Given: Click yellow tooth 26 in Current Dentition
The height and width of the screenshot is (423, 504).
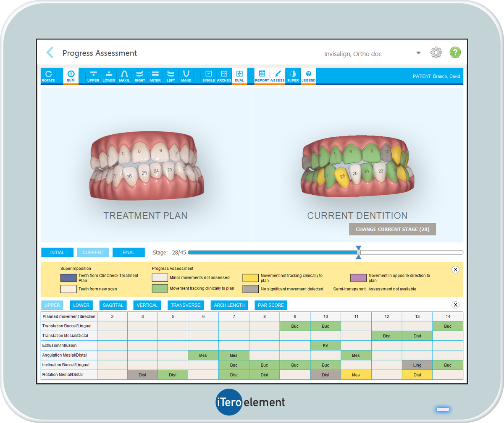Looking at the screenshot, I should (x=341, y=176).
